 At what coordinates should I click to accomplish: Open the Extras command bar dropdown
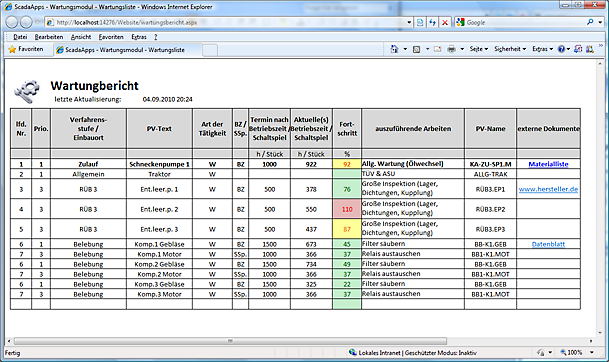(542, 49)
